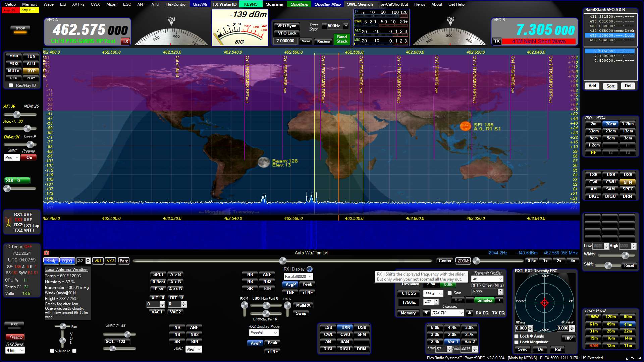This screenshot has width=644, height=362.
Task: Adjust the filter Width slider
Action: click(x=616, y=255)
